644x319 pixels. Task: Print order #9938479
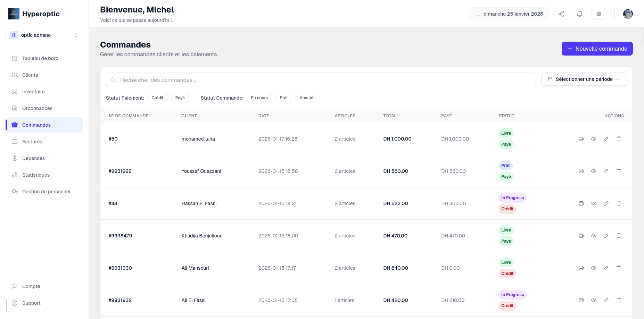[581, 236]
